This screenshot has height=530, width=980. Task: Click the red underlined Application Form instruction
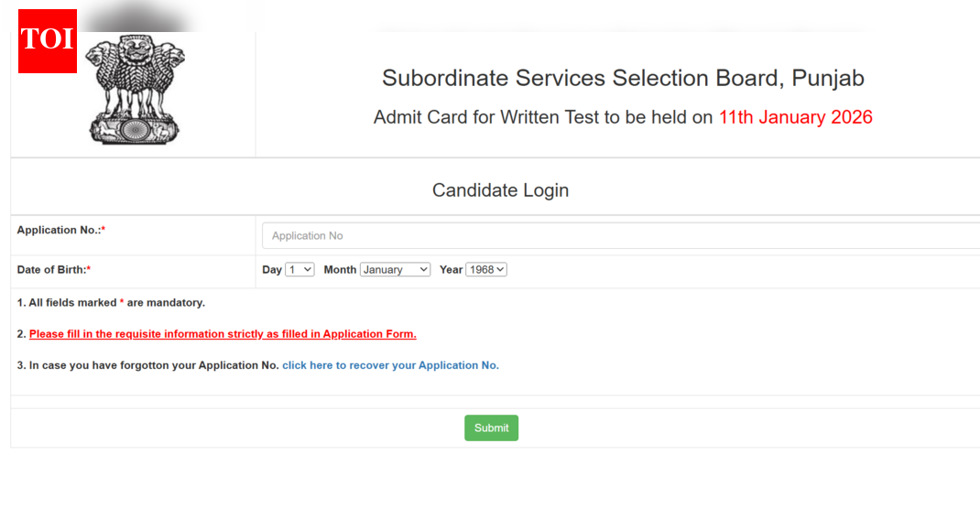point(223,333)
